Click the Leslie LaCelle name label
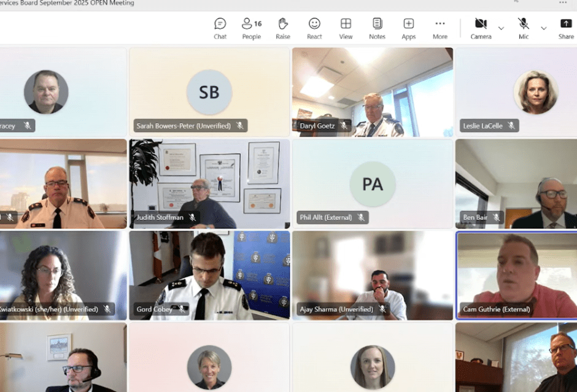 pos(481,126)
